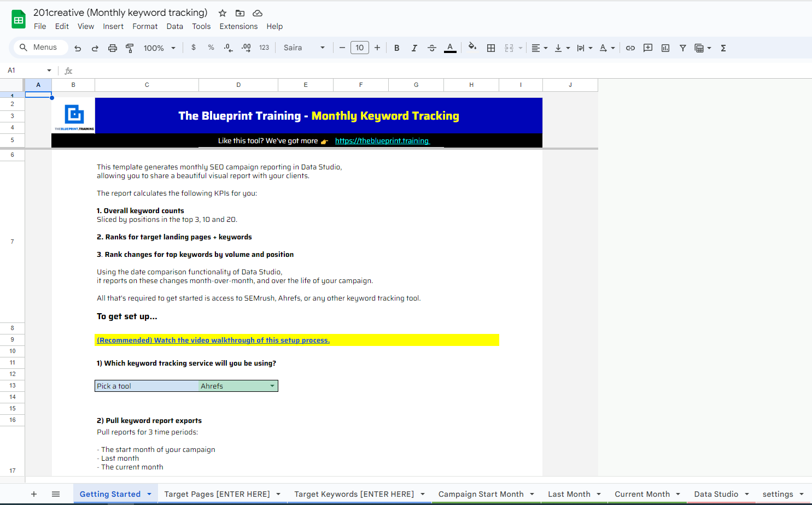Open the functions sigma icon
This screenshot has height=505, width=812.
point(723,48)
